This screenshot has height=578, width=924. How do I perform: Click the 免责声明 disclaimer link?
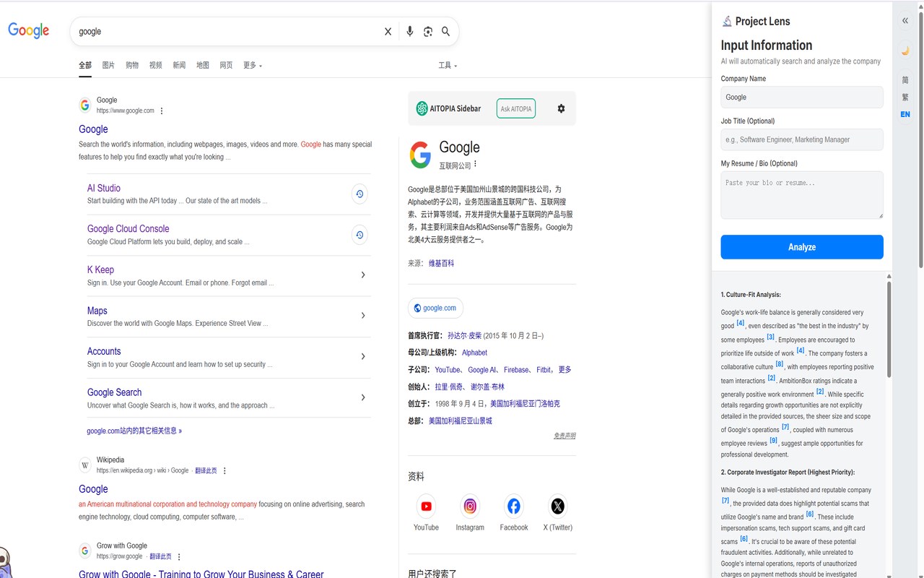click(x=565, y=436)
